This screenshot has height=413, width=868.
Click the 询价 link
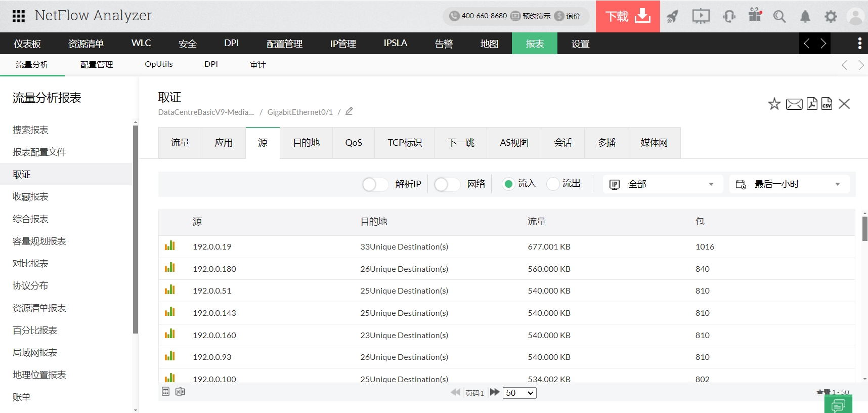pos(568,16)
